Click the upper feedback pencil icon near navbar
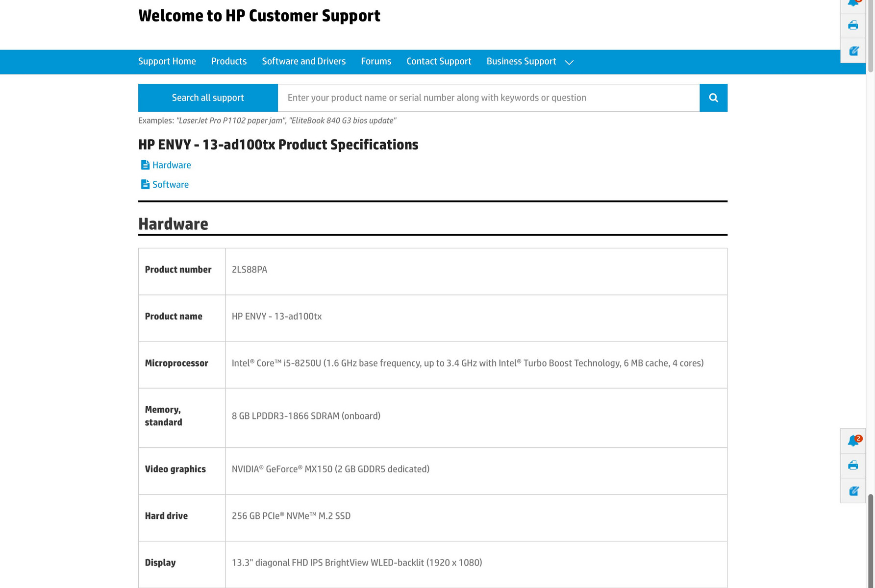 [853, 51]
